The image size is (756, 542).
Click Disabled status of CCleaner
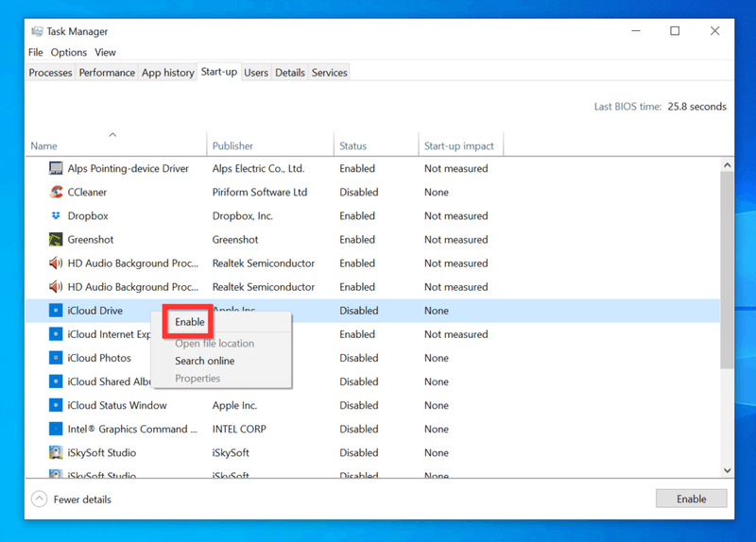click(359, 193)
